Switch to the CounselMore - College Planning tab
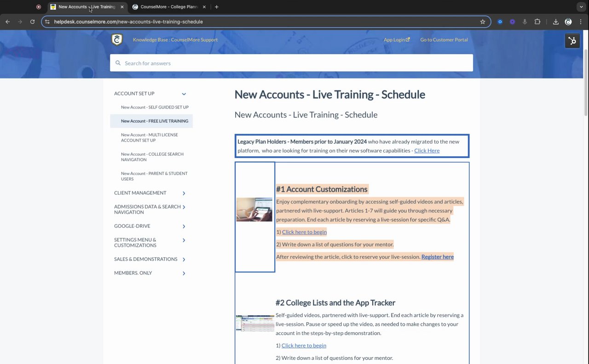 [x=169, y=7]
